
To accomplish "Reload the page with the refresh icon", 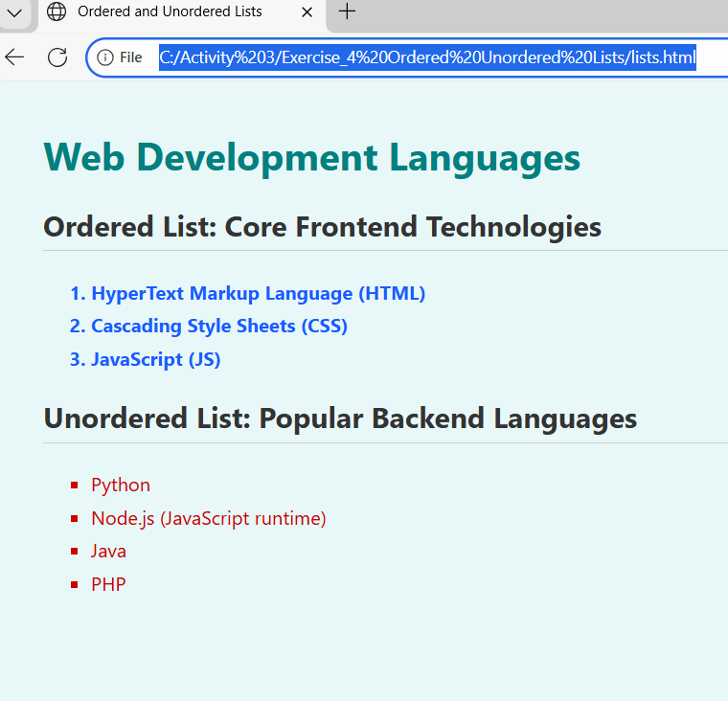I will coord(57,57).
